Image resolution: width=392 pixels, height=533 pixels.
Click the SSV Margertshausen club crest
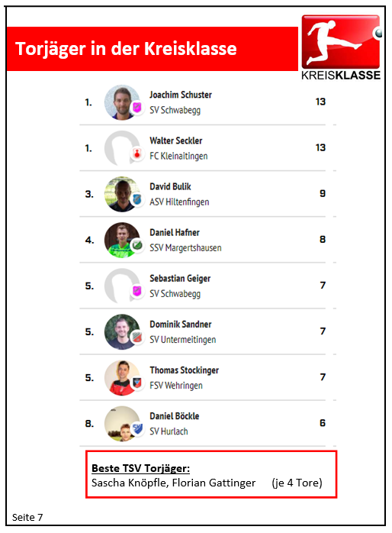[137, 245]
